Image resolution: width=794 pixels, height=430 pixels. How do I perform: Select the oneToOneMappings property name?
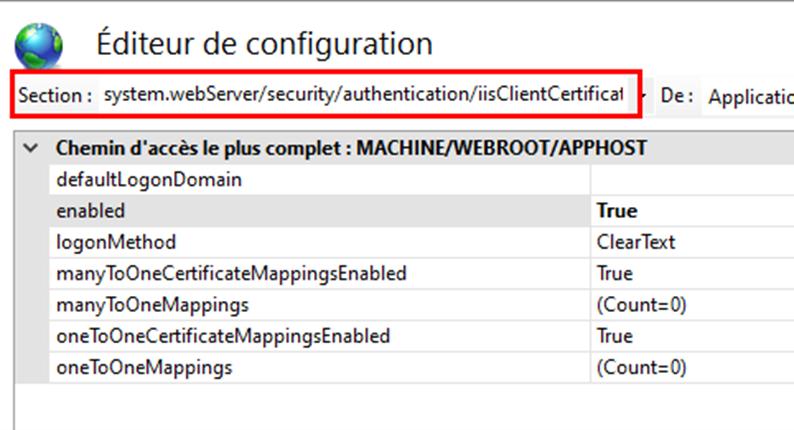click(144, 367)
